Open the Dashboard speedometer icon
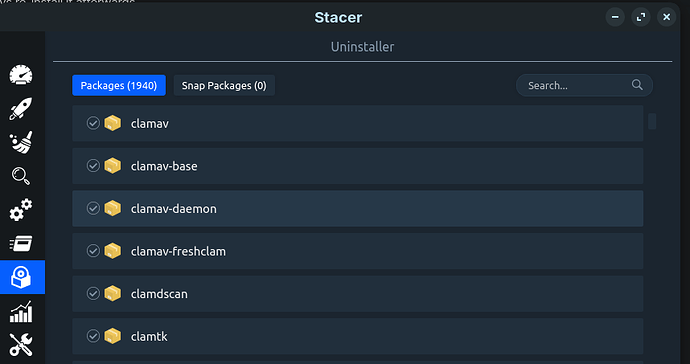This screenshot has width=690, height=364. coord(21,75)
